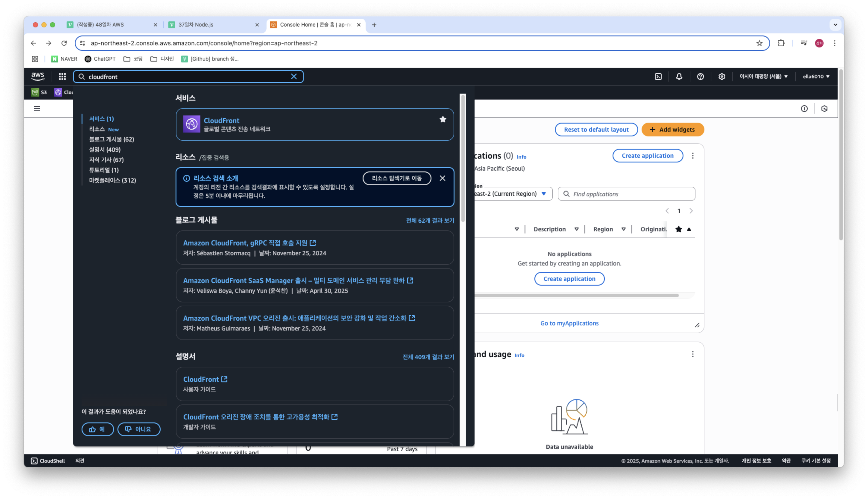Select the 리소스 filter category

97,129
